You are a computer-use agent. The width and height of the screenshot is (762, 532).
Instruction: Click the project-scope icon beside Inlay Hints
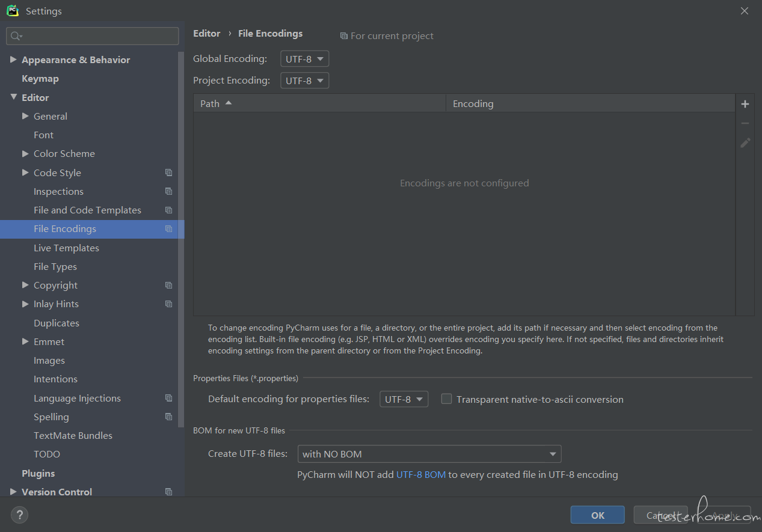pyautogui.click(x=168, y=304)
